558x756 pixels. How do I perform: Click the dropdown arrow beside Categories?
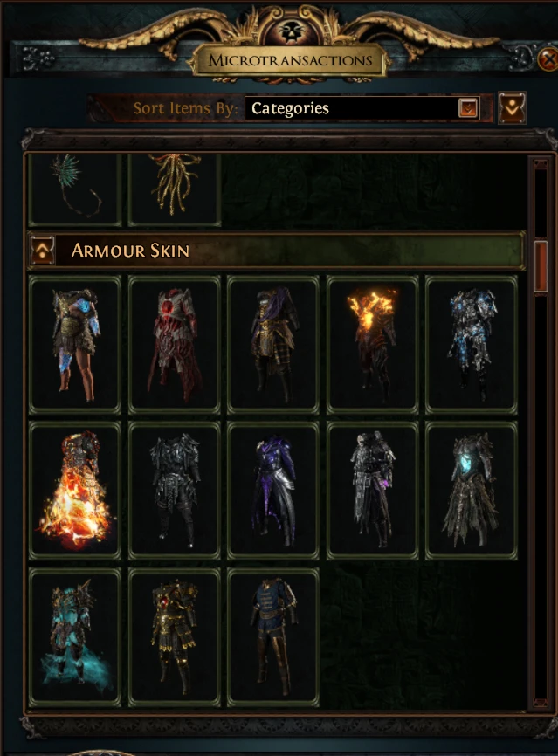point(468,108)
